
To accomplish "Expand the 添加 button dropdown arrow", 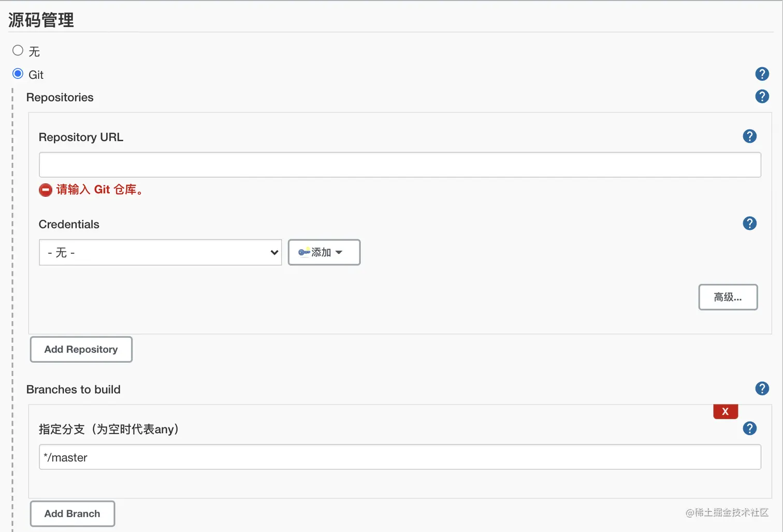I will (339, 252).
